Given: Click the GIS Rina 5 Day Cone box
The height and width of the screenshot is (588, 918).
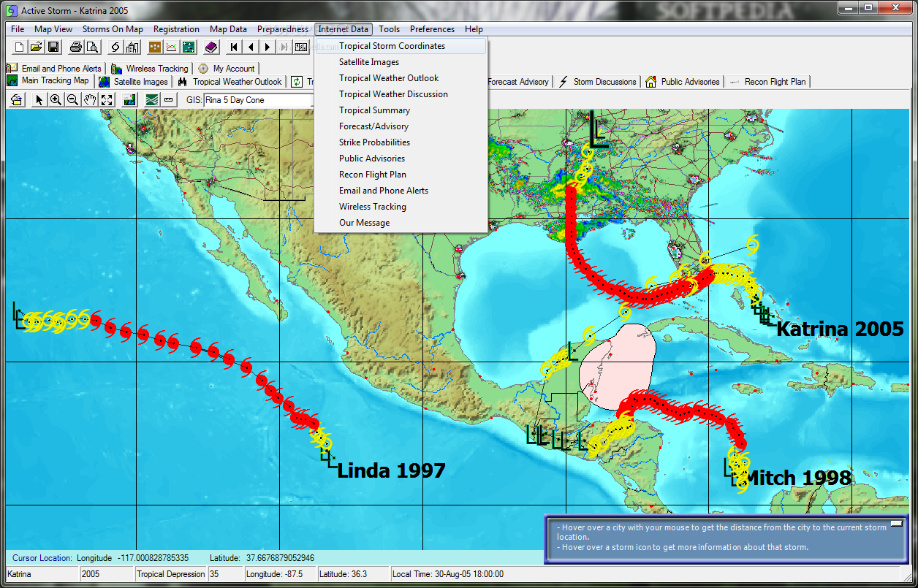Looking at the screenshot, I should coord(259,100).
